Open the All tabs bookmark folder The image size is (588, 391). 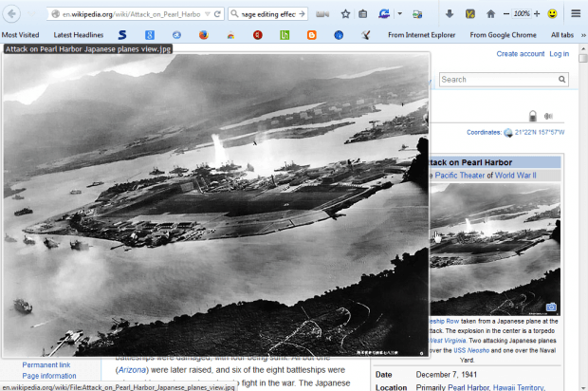coord(562,35)
